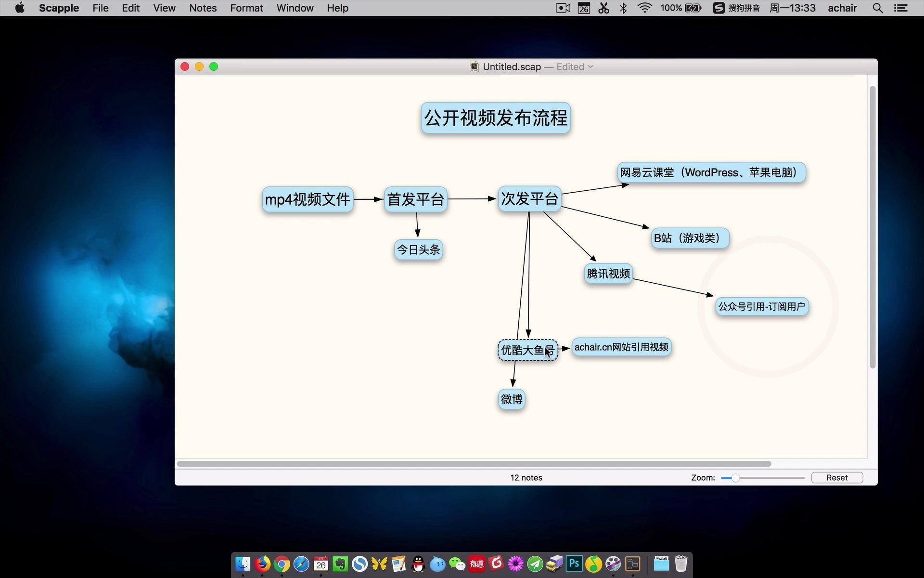Select the 网易云课堂 note
Image resolution: width=924 pixels, height=578 pixels.
coord(711,172)
